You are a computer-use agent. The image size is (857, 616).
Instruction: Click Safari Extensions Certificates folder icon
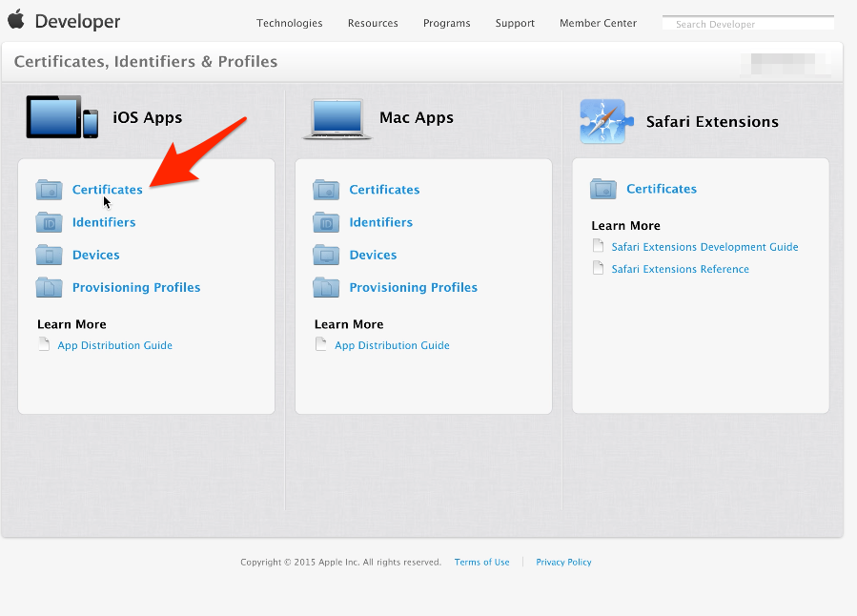click(x=603, y=189)
